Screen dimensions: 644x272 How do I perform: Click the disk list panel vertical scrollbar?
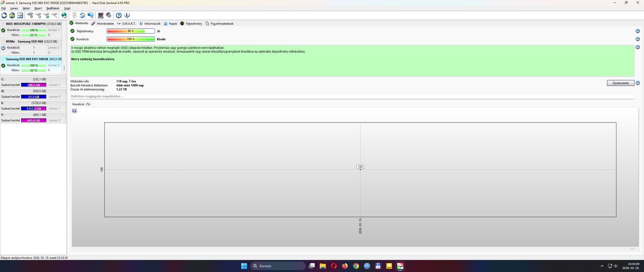64,68
